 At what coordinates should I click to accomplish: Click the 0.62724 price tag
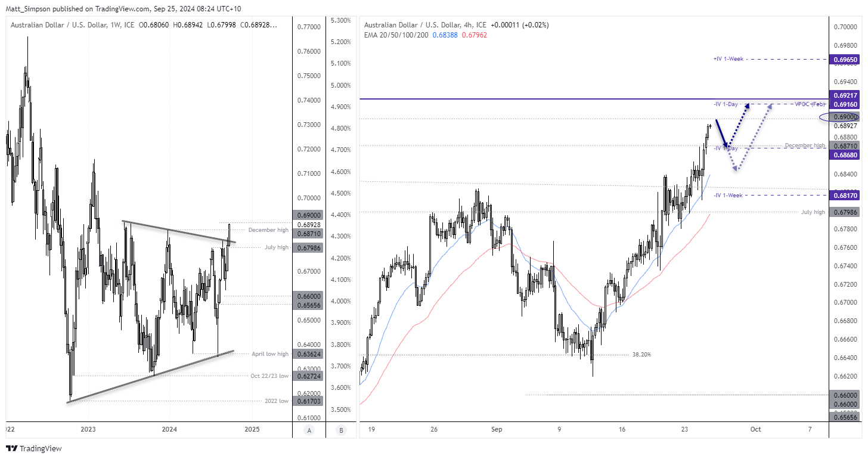307,376
